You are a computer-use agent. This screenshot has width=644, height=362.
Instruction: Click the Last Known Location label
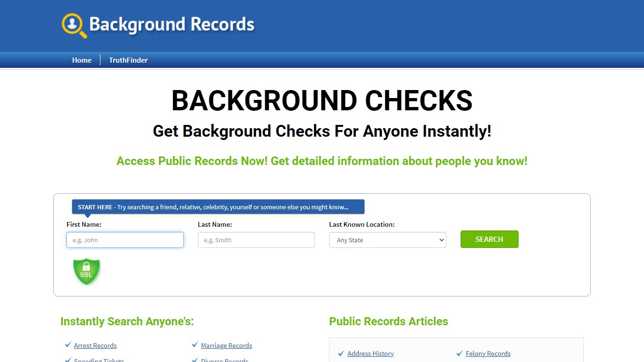coord(362,224)
